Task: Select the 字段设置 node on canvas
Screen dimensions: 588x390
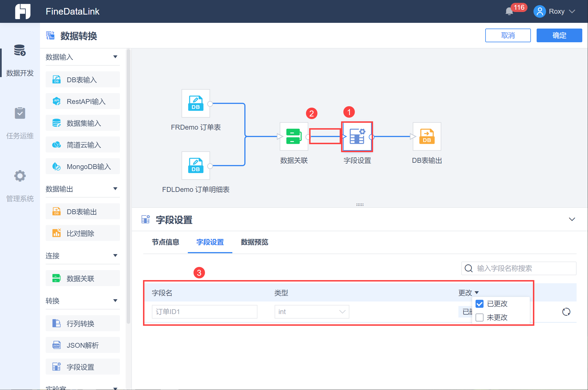Action: 357,136
